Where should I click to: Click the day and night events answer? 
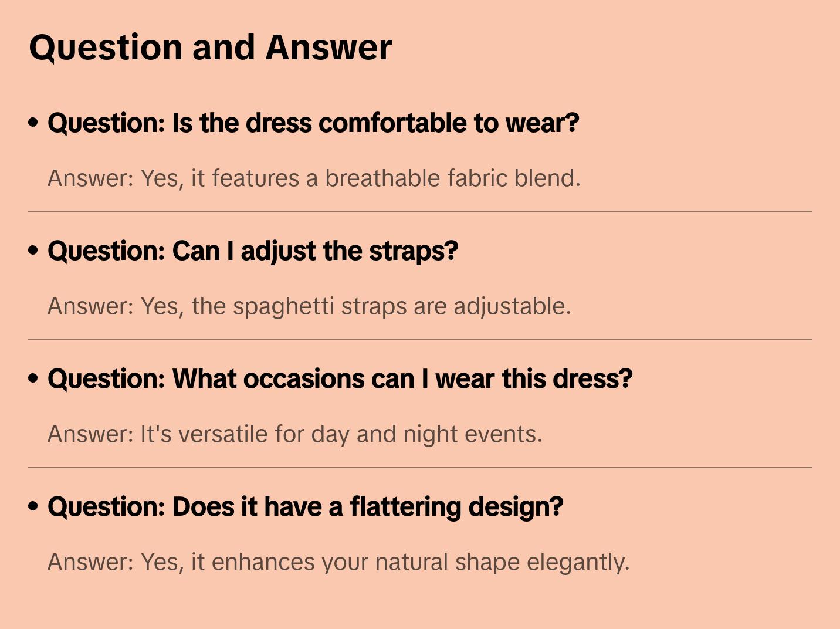(295, 434)
